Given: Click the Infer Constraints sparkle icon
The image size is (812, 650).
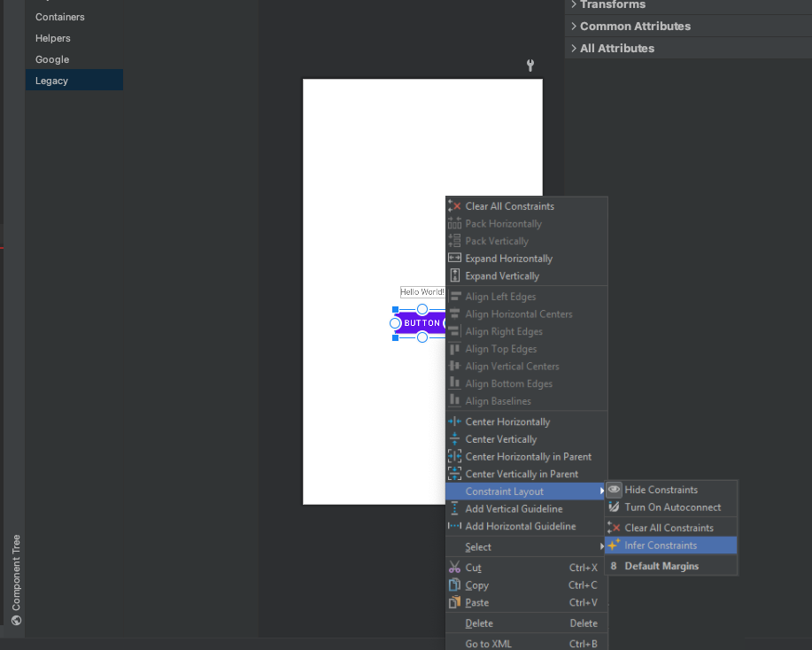Looking at the screenshot, I should pos(615,545).
